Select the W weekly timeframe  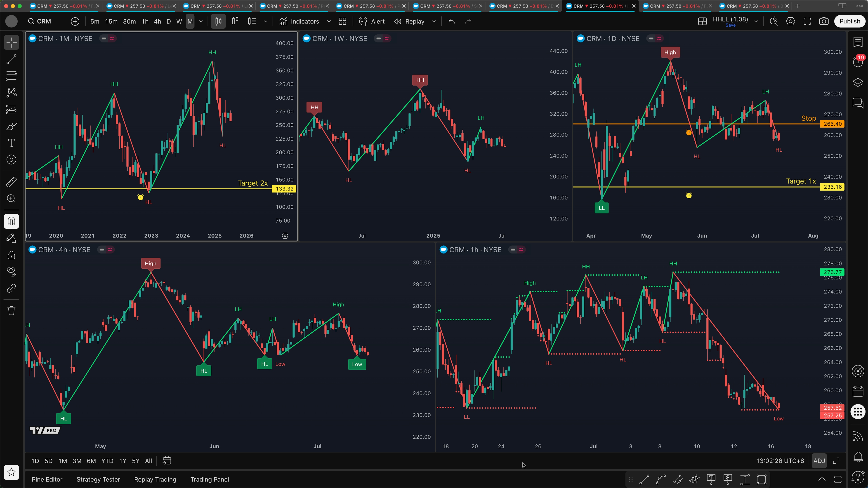179,21
